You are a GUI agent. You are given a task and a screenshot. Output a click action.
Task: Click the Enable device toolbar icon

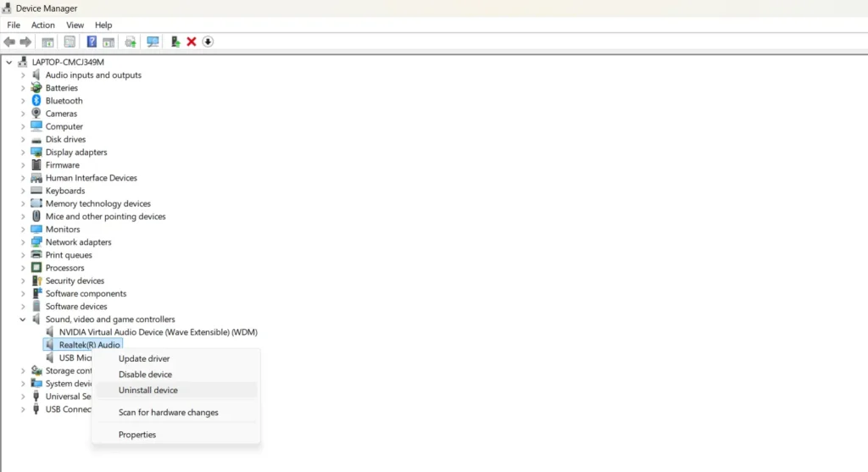click(175, 42)
